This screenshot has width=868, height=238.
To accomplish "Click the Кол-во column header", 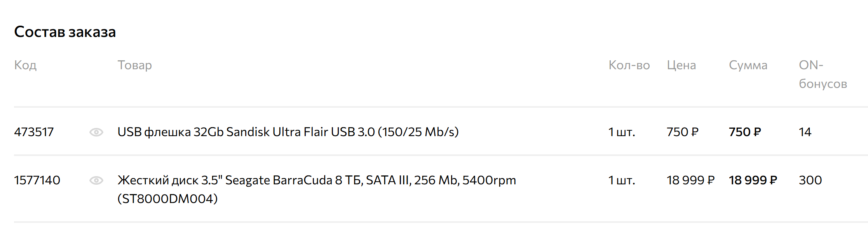I will point(629,65).
